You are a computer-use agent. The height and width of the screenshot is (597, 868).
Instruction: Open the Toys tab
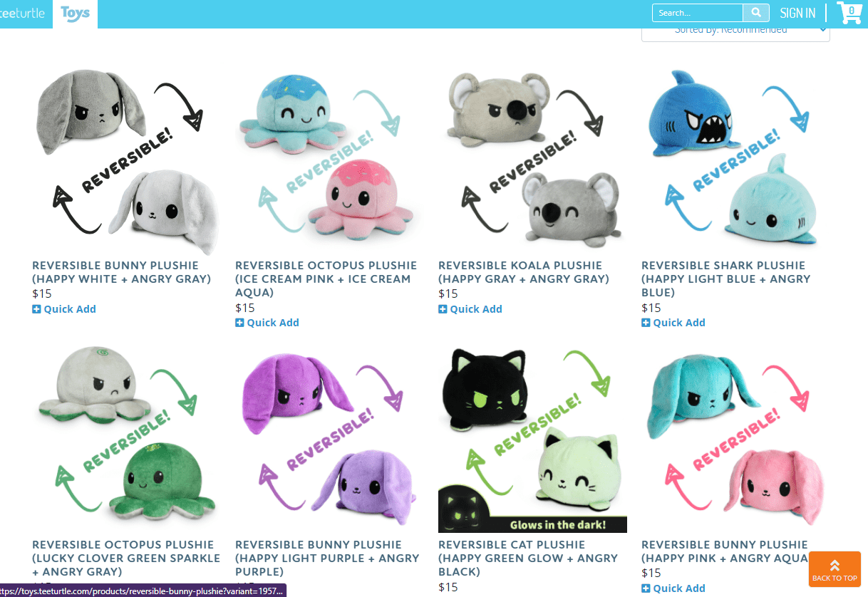pyautogui.click(x=75, y=14)
